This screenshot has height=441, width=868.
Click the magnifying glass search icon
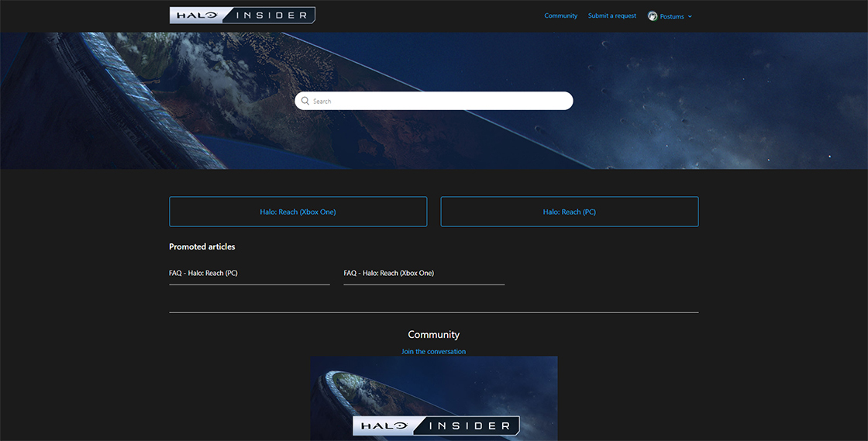click(x=305, y=101)
